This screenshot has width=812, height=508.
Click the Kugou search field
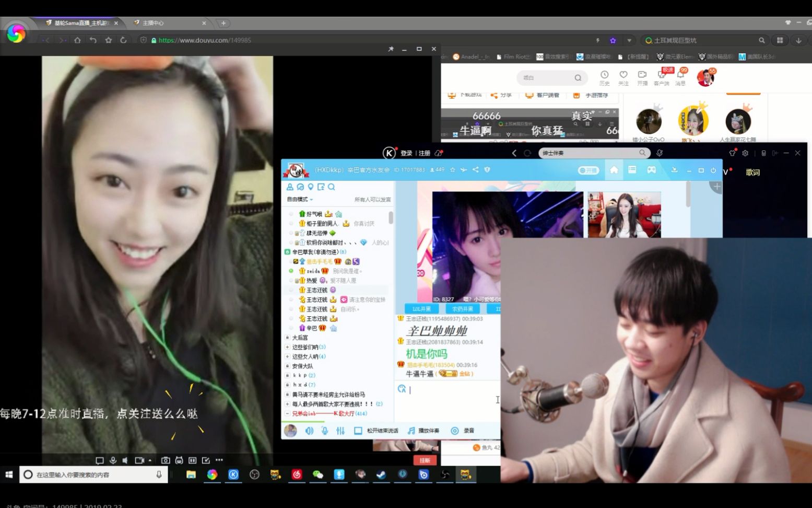pyautogui.click(x=594, y=153)
